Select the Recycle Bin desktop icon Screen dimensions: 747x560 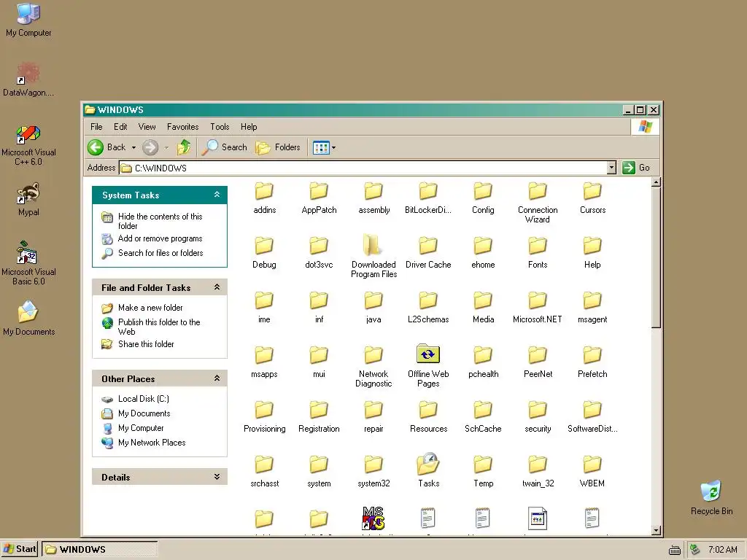click(x=711, y=497)
